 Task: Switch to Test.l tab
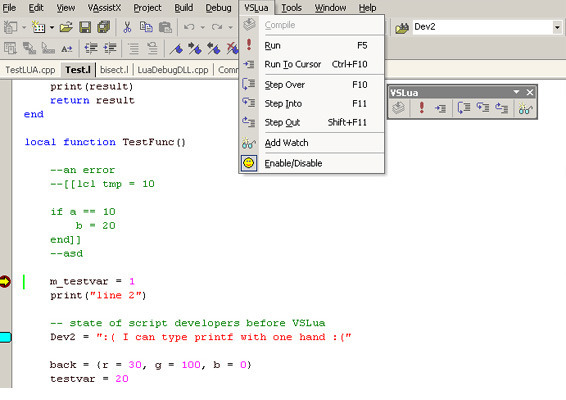78,70
